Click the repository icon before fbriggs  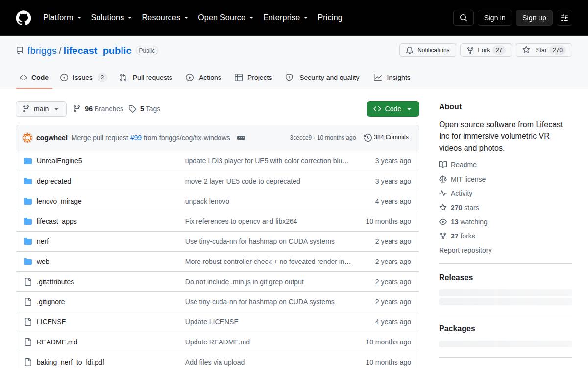[x=20, y=51]
